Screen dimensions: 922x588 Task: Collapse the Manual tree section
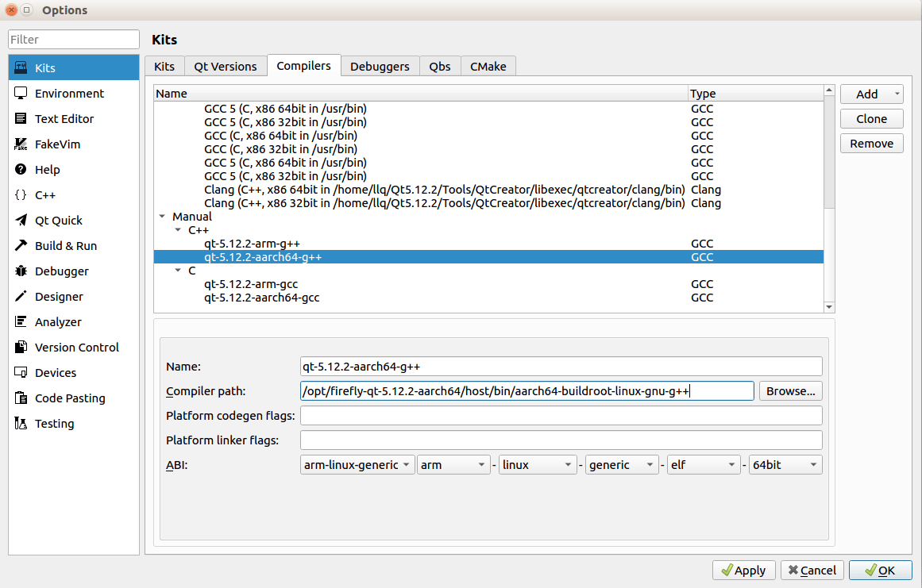pos(162,216)
